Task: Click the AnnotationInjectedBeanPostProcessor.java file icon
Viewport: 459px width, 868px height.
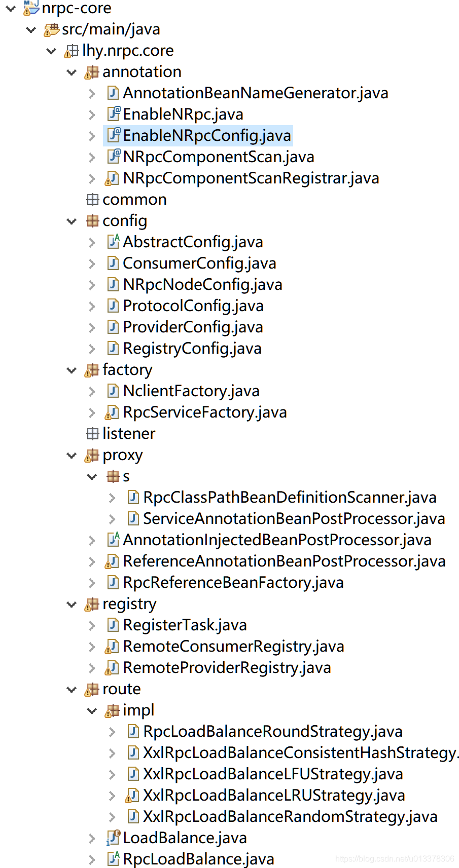Action: [113, 540]
